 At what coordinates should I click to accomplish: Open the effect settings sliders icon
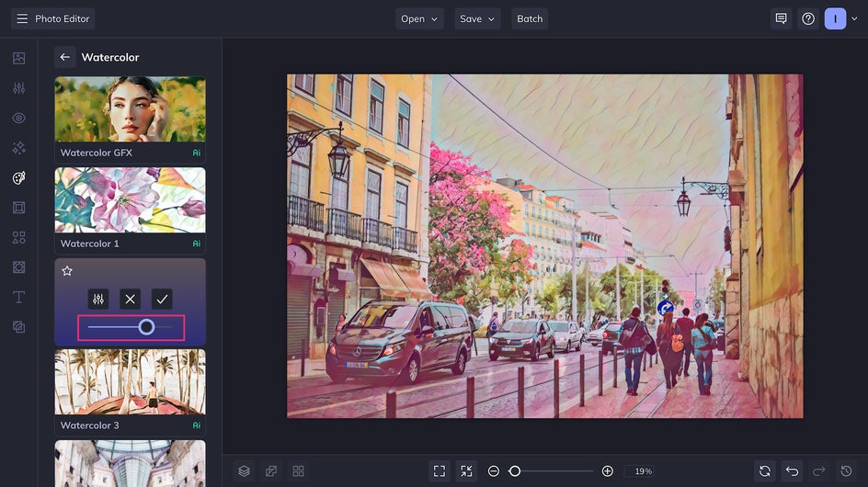pyautogui.click(x=98, y=299)
